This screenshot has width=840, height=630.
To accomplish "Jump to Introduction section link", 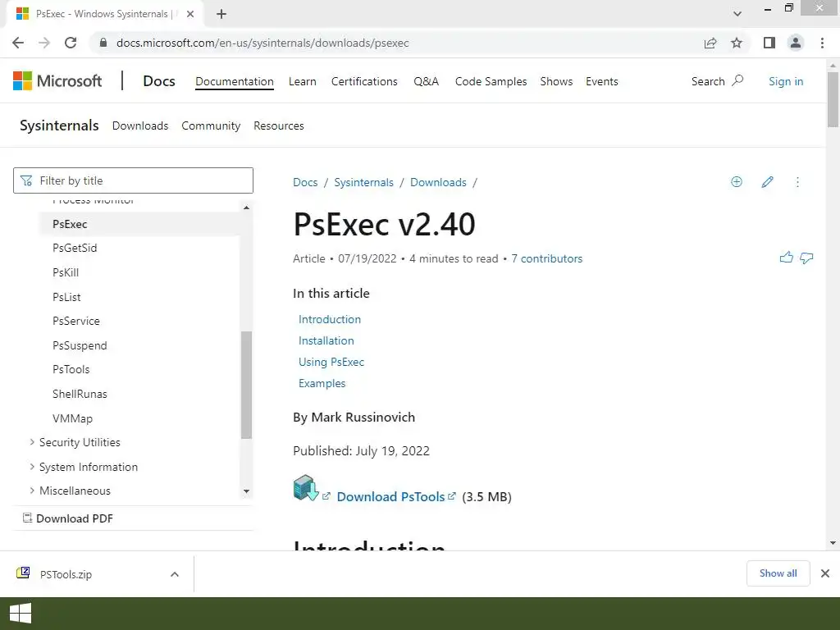I will pyautogui.click(x=330, y=319).
